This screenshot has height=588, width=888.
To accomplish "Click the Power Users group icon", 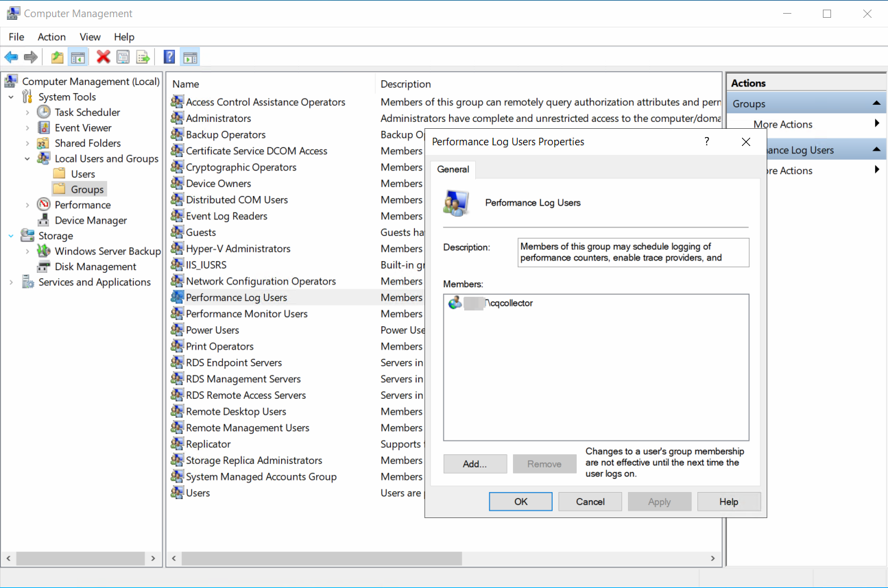I will coord(177,330).
